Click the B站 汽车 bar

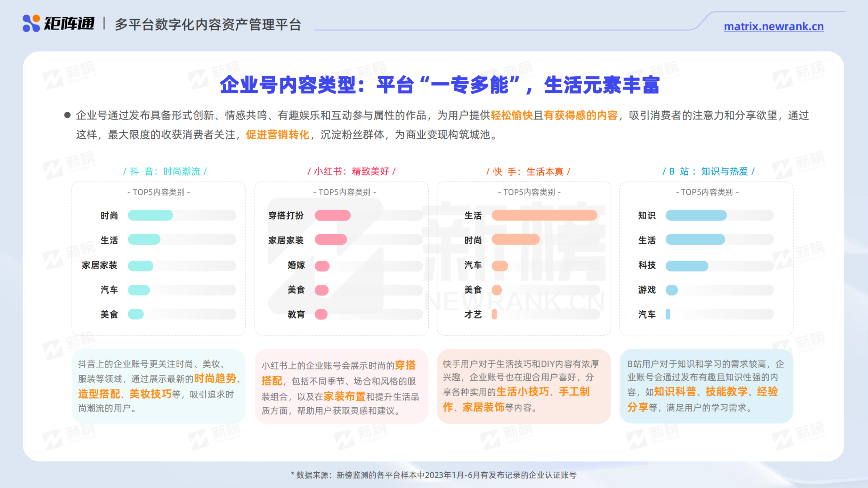(668, 314)
